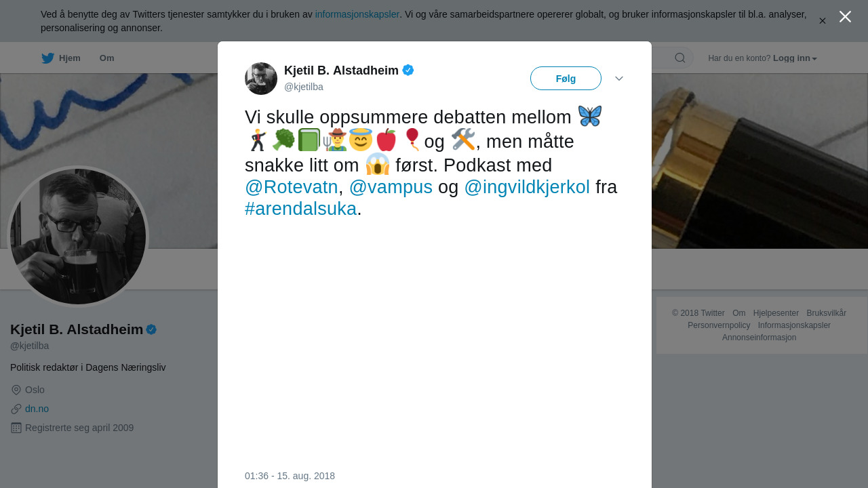The width and height of the screenshot is (868, 488).
Task: Expand the Logg inn dropdown
Action: pyautogui.click(x=795, y=58)
